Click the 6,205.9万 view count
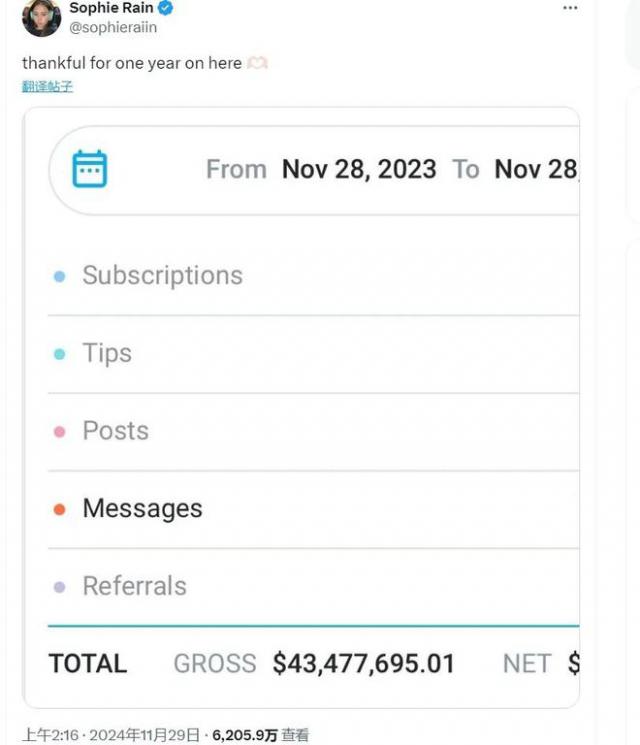The image size is (640, 745). click(x=244, y=735)
